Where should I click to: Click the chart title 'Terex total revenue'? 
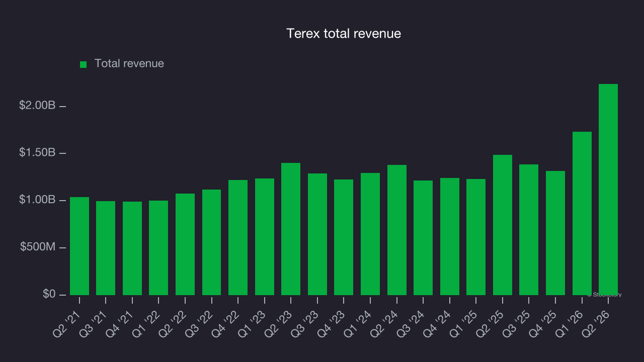(x=344, y=34)
